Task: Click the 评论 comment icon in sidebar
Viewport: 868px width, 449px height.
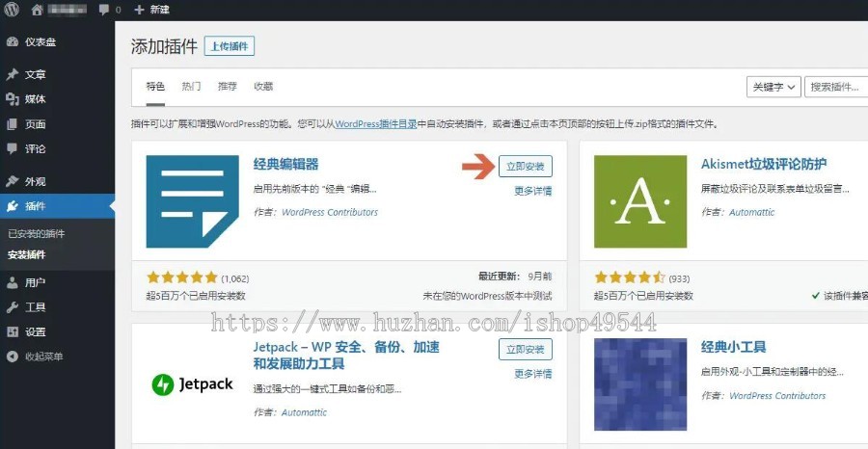Action: 13,148
